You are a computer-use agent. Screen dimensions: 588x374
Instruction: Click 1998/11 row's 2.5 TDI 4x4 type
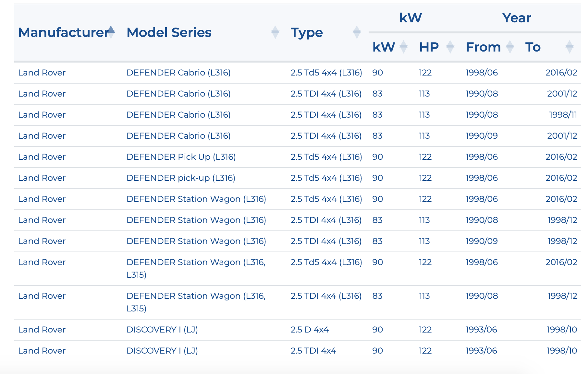(x=326, y=115)
